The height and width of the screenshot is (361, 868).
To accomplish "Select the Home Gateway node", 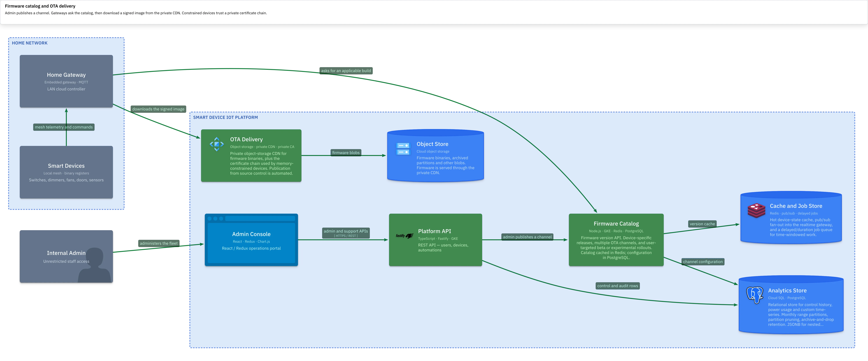I will click(x=66, y=81).
